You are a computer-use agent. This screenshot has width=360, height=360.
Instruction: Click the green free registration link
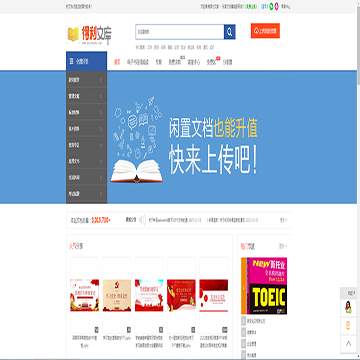tap(251, 6)
